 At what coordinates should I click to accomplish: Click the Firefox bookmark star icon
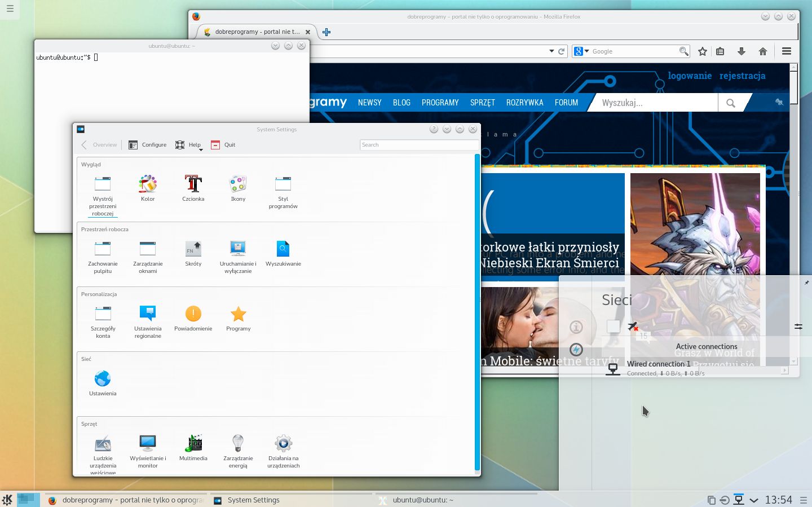(x=703, y=51)
